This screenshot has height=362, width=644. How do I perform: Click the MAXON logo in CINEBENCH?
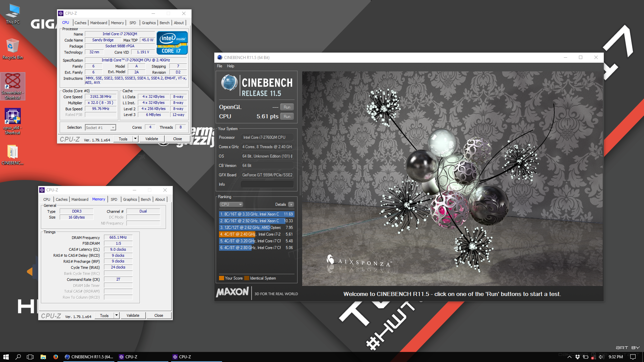[x=233, y=292]
